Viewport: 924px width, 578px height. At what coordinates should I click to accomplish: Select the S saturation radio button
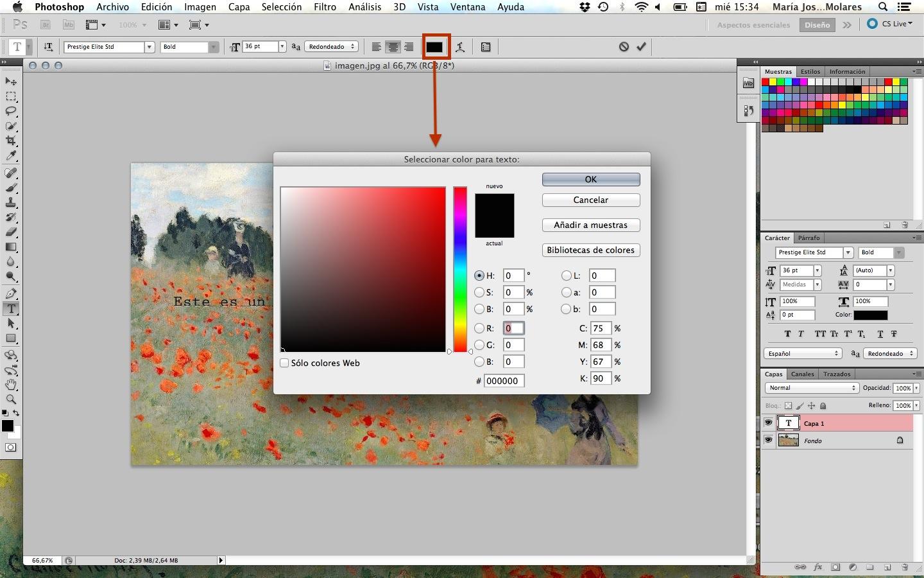coord(479,292)
